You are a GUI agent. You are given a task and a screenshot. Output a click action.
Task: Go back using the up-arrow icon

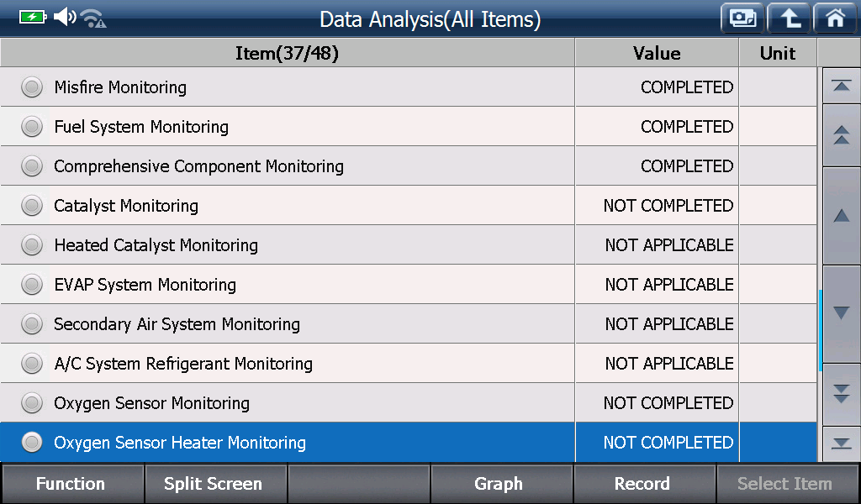(x=789, y=18)
